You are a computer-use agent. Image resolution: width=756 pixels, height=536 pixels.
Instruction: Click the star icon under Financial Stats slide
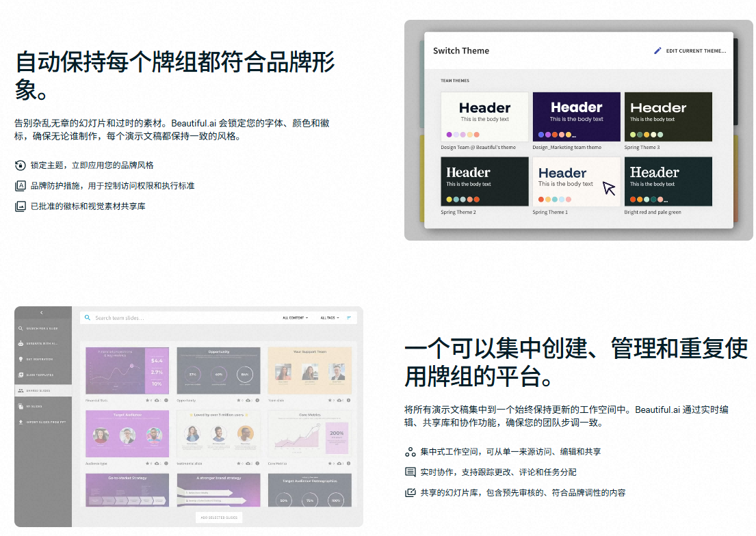pos(147,400)
